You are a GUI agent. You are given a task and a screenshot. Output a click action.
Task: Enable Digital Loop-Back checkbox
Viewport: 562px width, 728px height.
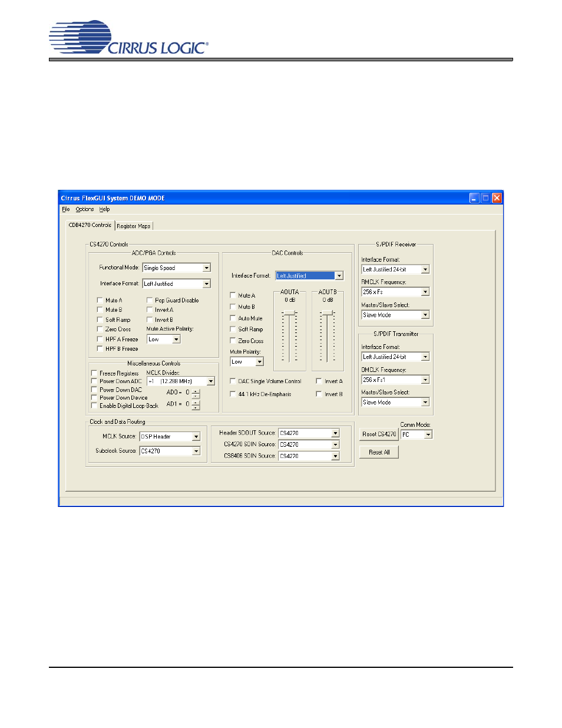94,406
